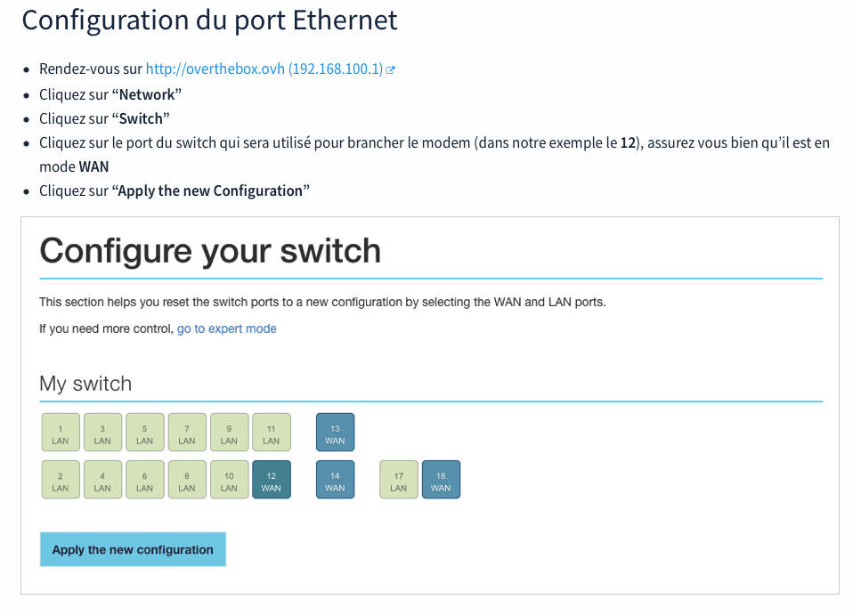
Task: Click switch port 8
Action: click(187, 480)
